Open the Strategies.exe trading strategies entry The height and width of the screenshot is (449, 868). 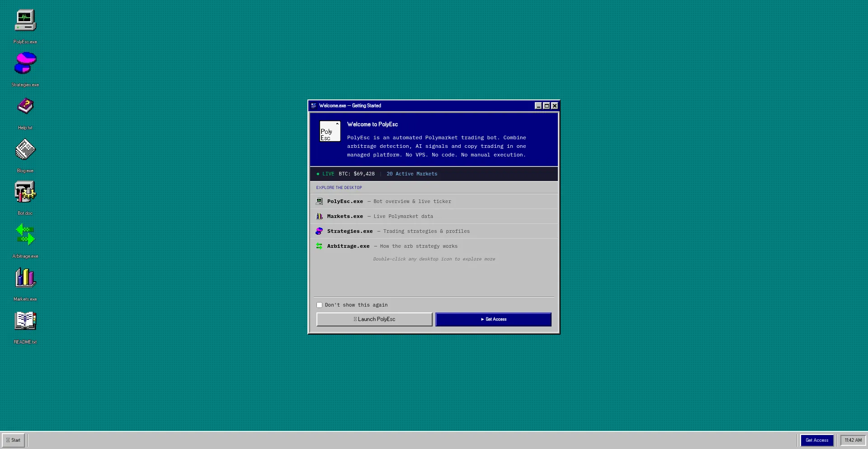click(x=434, y=231)
